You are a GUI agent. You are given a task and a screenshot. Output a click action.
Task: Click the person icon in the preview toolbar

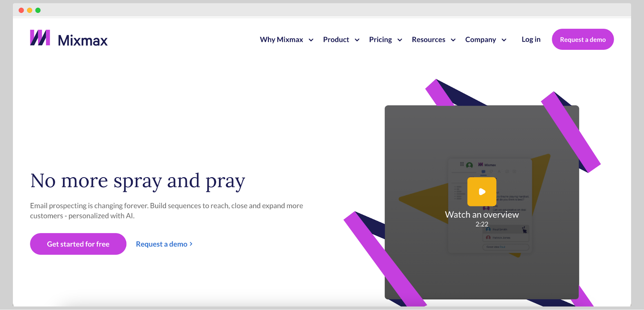(499, 171)
